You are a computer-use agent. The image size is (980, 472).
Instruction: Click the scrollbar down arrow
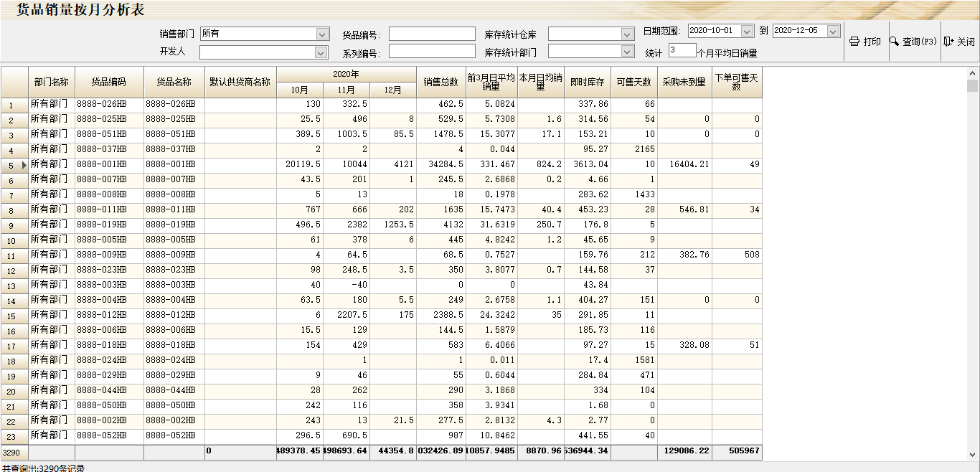(x=973, y=454)
